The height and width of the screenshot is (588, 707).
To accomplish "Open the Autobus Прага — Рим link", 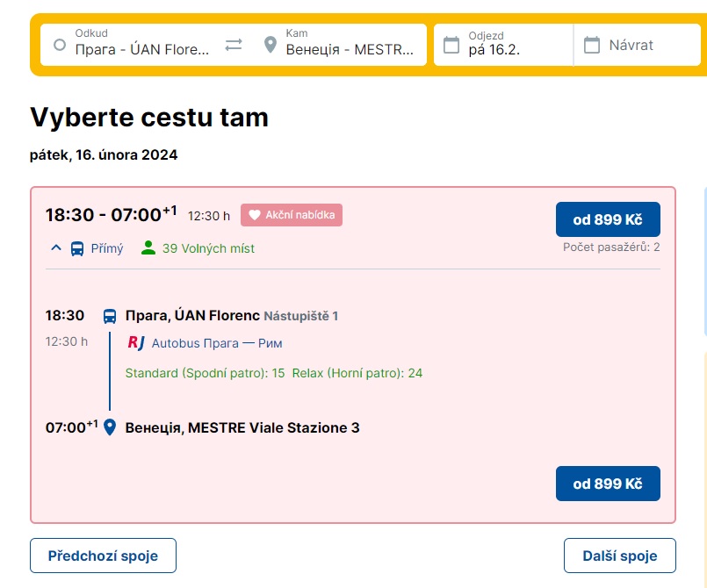I will (x=217, y=343).
